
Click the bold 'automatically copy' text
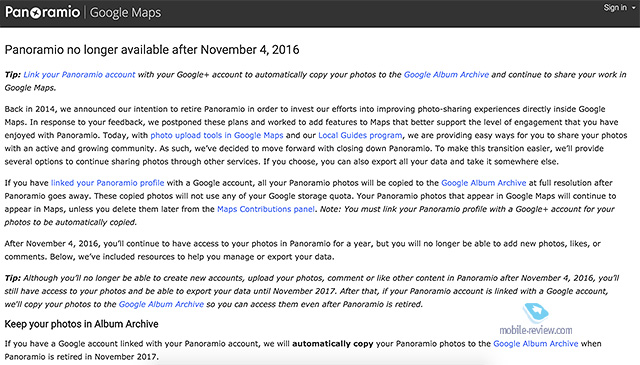point(333,344)
